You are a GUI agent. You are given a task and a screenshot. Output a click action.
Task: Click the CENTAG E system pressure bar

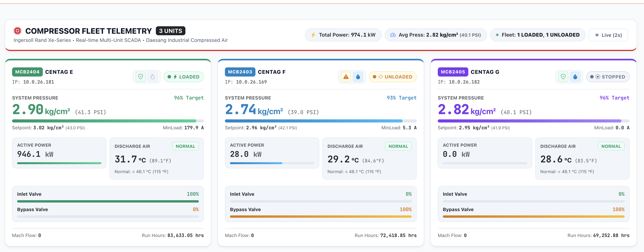(x=108, y=121)
